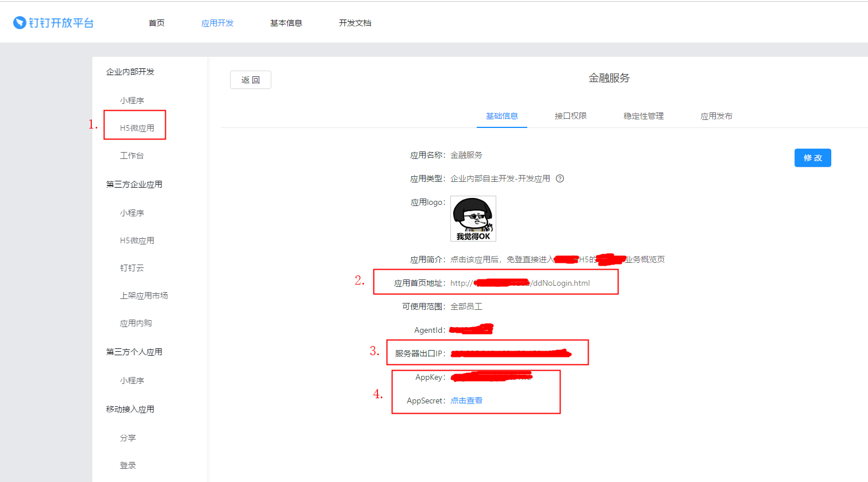Switch to the 应用发布 tab

(x=717, y=116)
